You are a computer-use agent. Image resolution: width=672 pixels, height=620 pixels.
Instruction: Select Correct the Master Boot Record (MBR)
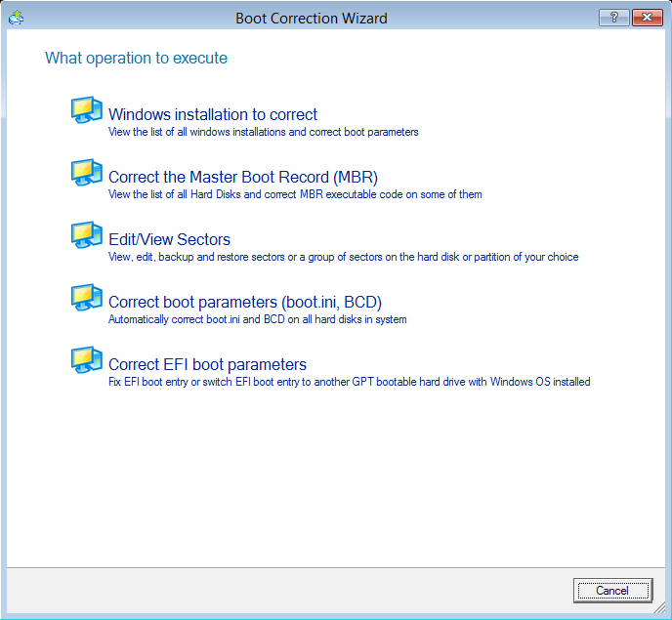click(x=243, y=177)
